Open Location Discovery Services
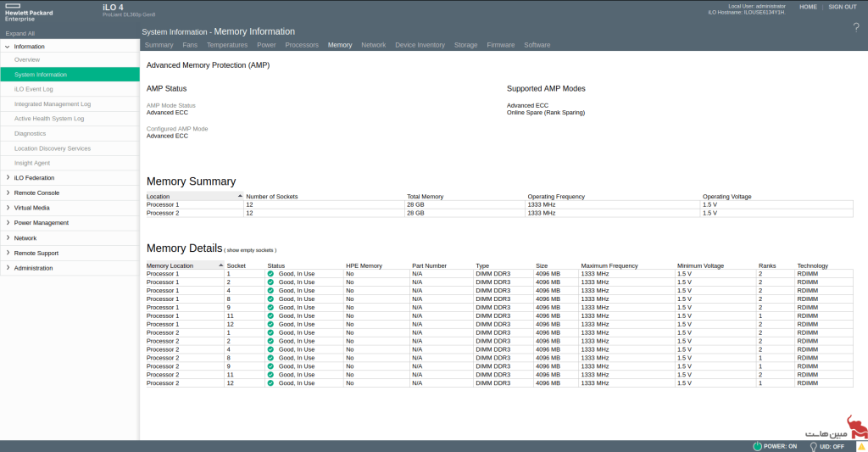Image resolution: width=868 pixels, height=452 pixels. [x=53, y=148]
